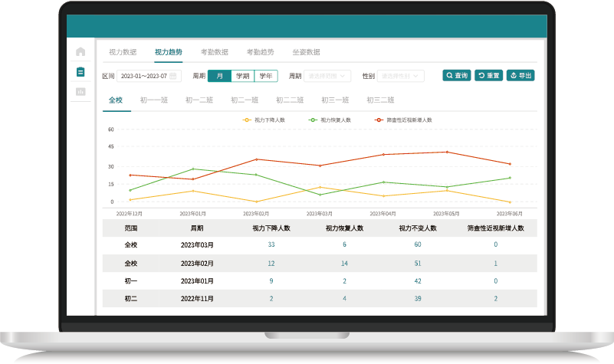Click the 2022年12月 x-axis label
The width and height of the screenshot is (614, 364).
coord(130,214)
